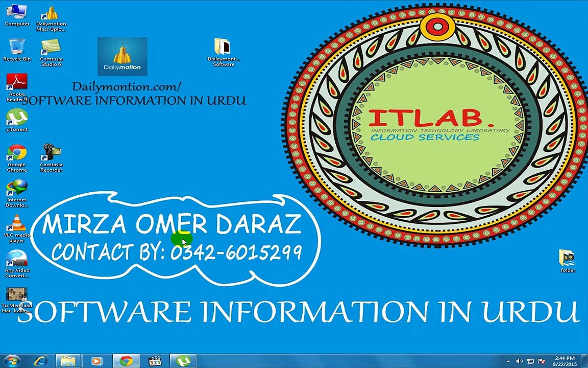Select the µTorrent desktop shortcut
588x368 pixels.
[17, 120]
